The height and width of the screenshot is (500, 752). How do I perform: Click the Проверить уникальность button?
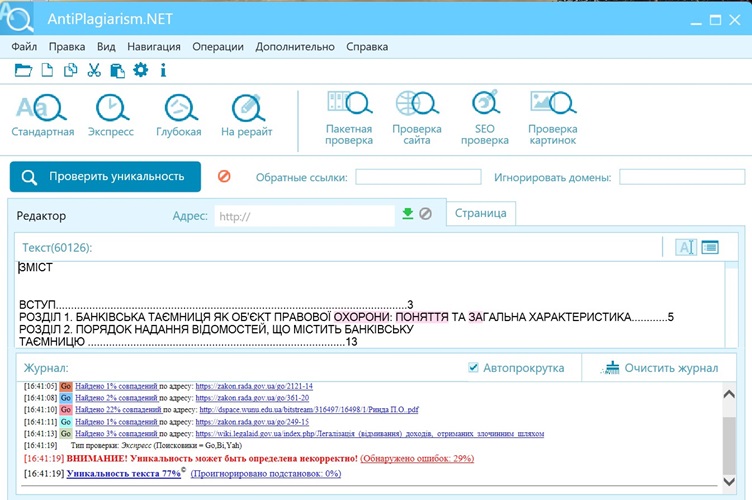(x=106, y=176)
